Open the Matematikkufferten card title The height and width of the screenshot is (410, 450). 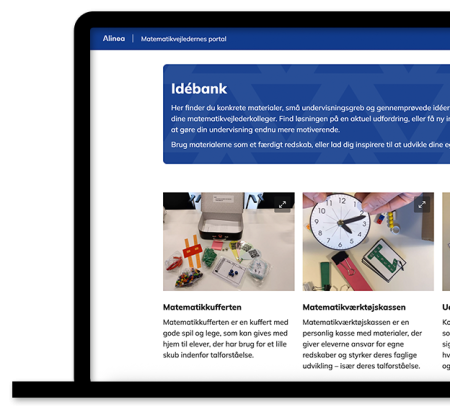point(202,307)
